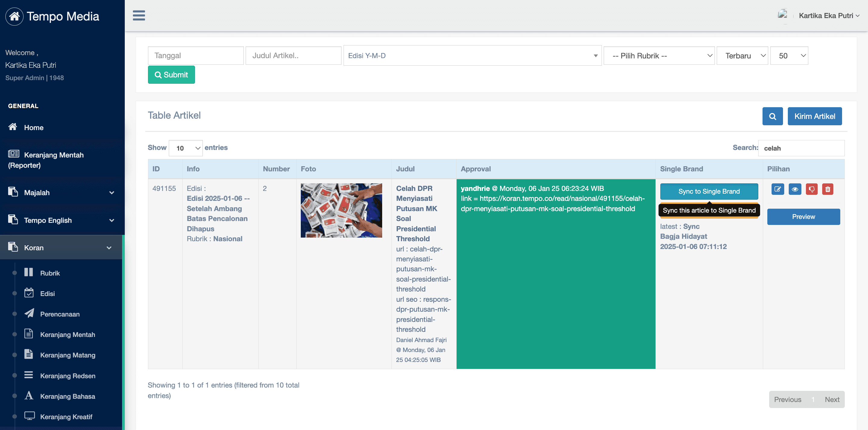Open the Keranjang Kreatif submenu item

pyautogui.click(x=66, y=417)
